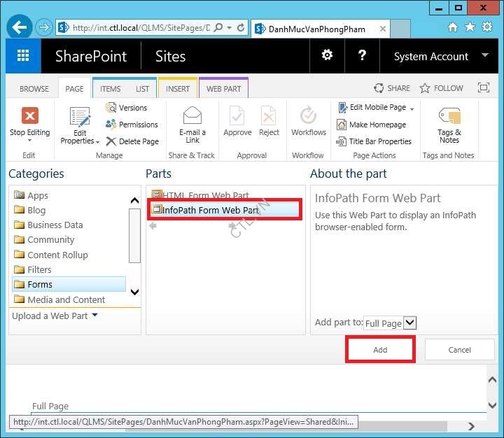Click the Versions ribbon button
This screenshot has height=438, width=504.
point(127,108)
